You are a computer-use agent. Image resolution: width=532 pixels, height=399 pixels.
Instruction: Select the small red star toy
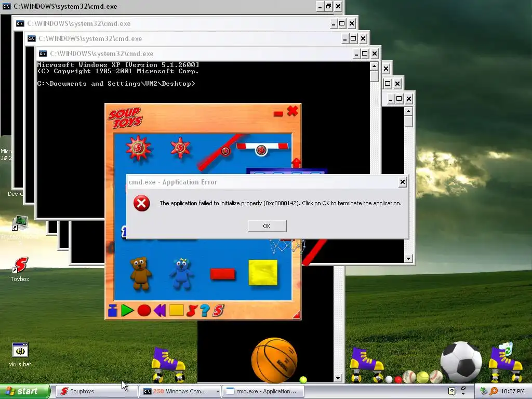pos(180,148)
